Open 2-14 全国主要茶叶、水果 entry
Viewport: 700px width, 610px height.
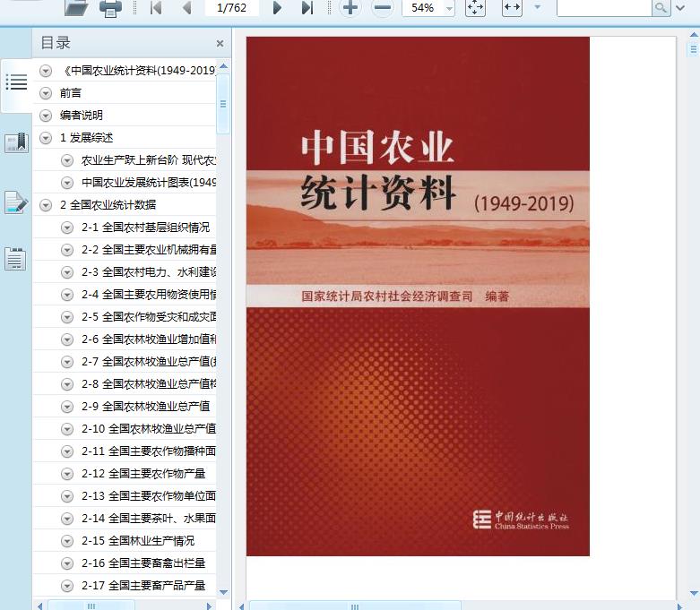tap(149, 519)
